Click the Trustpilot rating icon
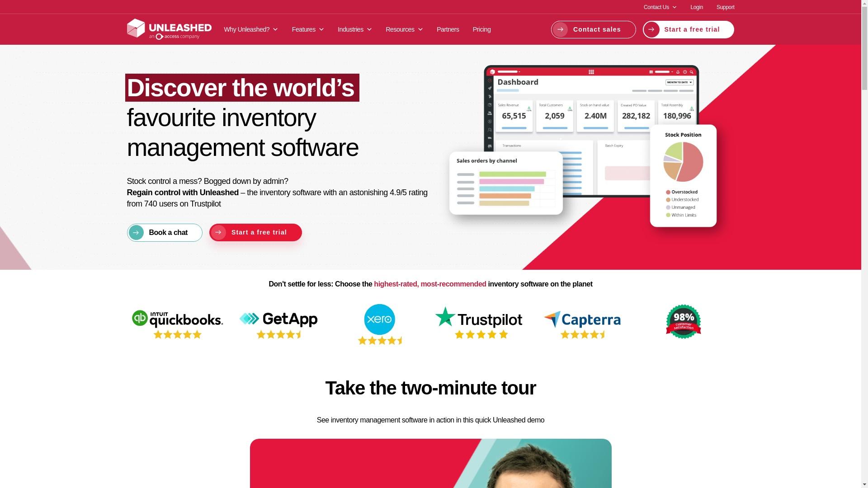 (481, 321)
